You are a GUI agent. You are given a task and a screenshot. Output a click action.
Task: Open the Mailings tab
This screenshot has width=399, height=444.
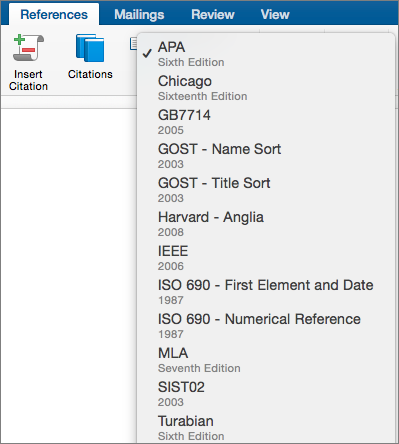coord(139,15)
